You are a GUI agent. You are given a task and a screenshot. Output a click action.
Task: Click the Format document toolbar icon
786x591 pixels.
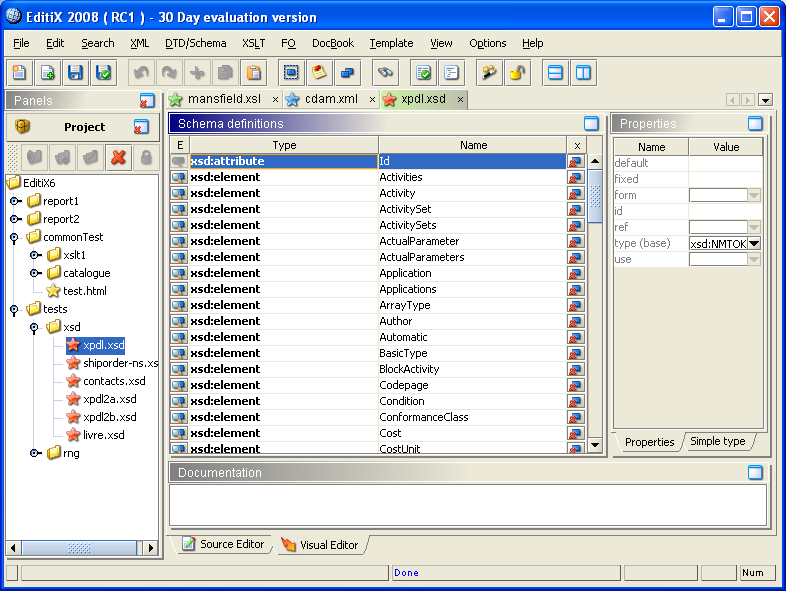click(451, 73)
